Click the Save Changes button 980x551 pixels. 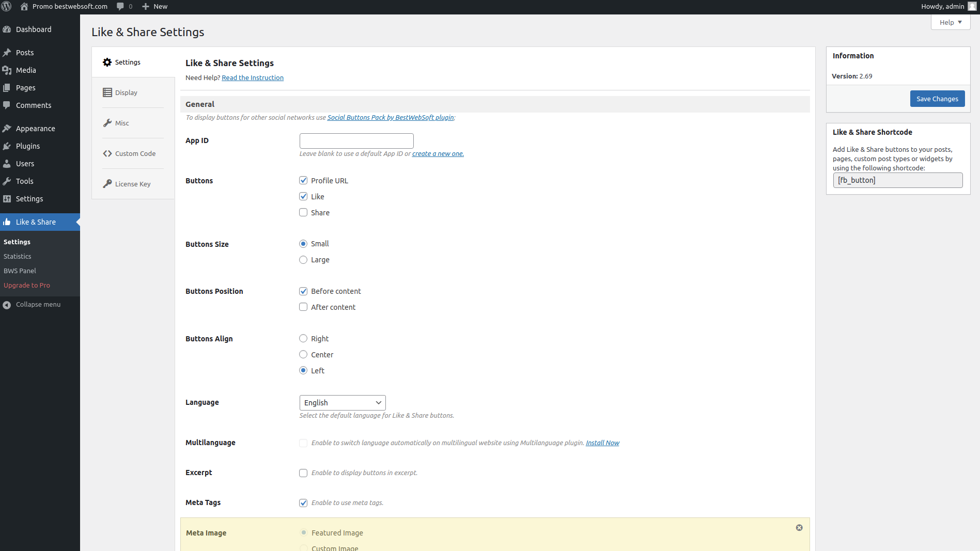coord(937,99)
